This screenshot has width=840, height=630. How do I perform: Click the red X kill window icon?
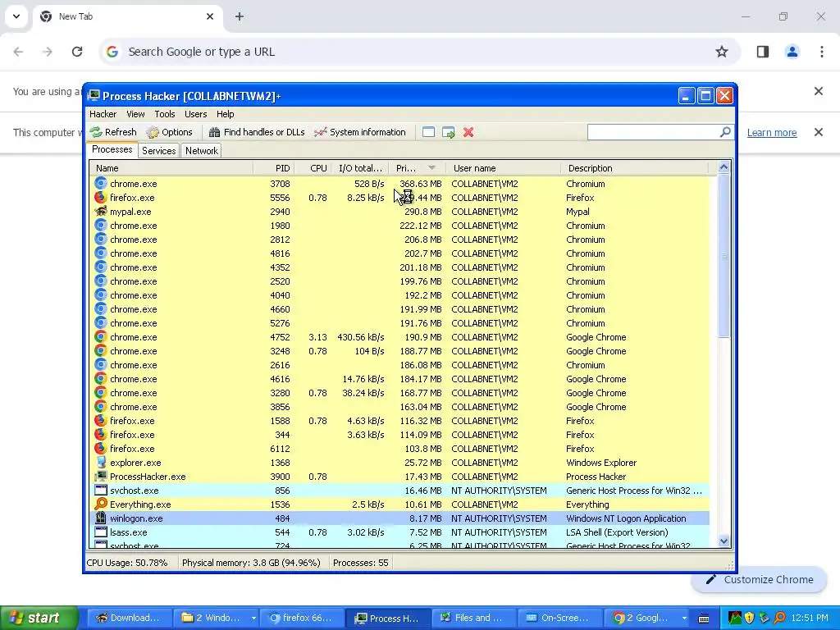point(468,132)
